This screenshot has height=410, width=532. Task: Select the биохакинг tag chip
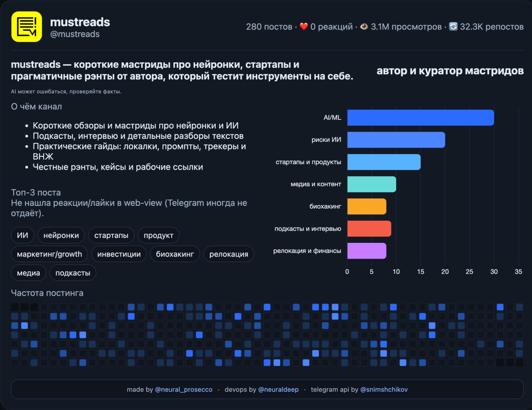coord(175,254)
